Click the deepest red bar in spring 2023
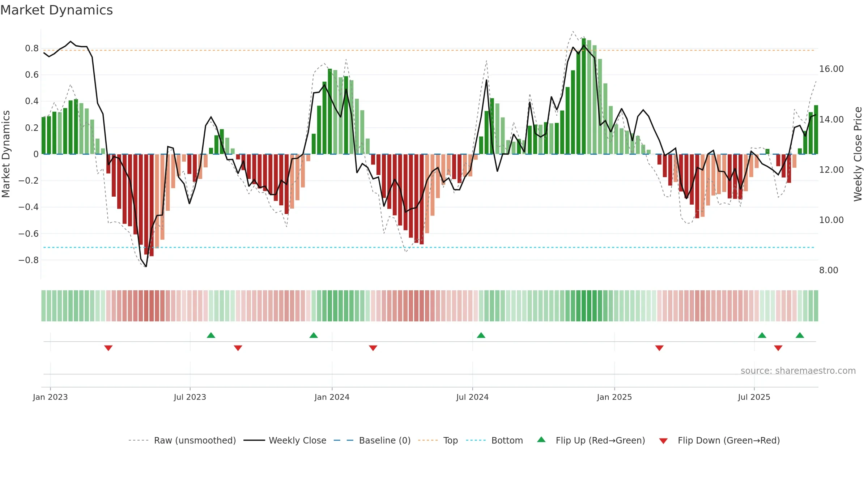Viewport: 868px width, 488px height. point(152,205)
